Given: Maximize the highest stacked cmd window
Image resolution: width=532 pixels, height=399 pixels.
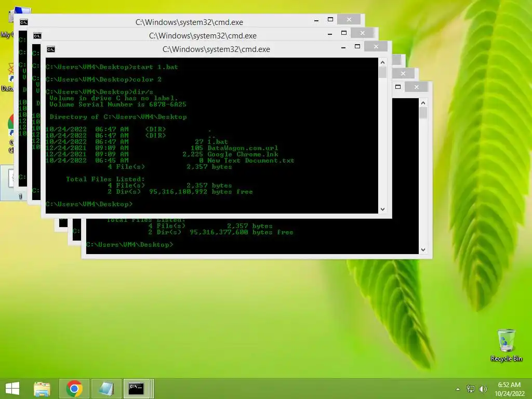Looking at the screenshot, I should pyautogui.click(x=330, y=20).
